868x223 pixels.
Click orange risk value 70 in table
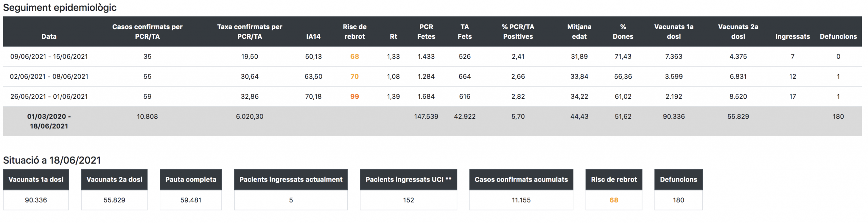(x=354, y=76)
